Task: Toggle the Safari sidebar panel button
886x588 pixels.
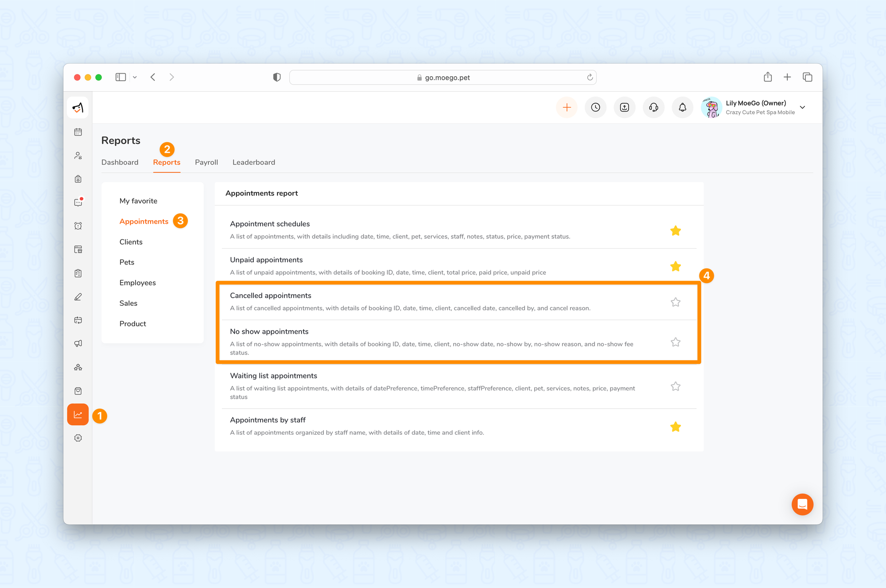Action: (120, 77)
